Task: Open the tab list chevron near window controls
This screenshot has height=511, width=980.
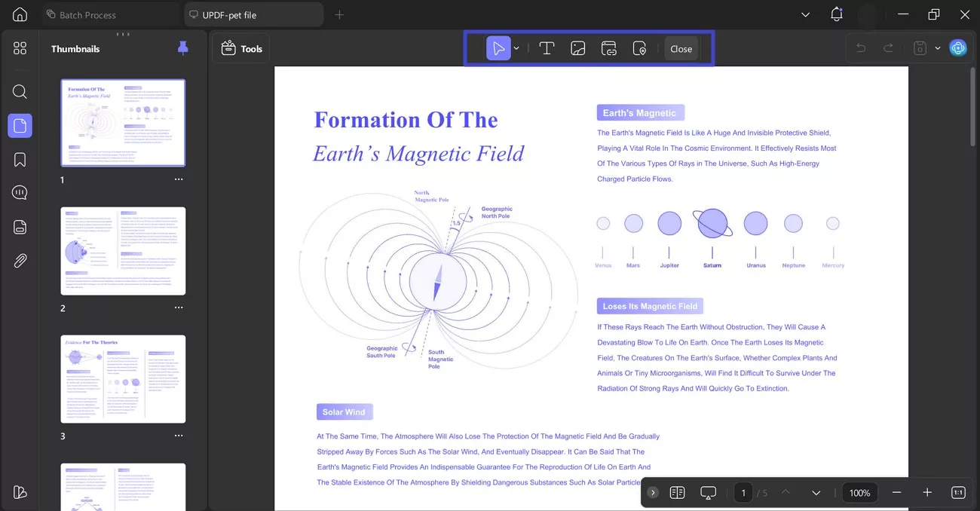Action: (x=805, y=14)
